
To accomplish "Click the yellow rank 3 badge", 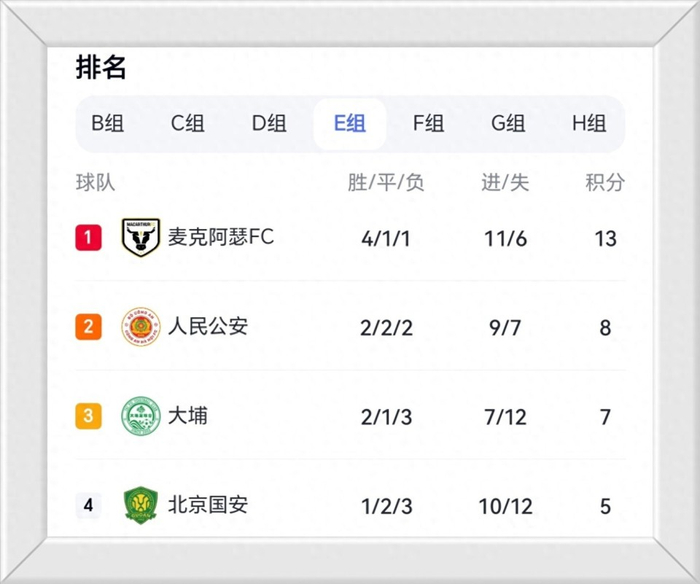I will pos(88,416).
